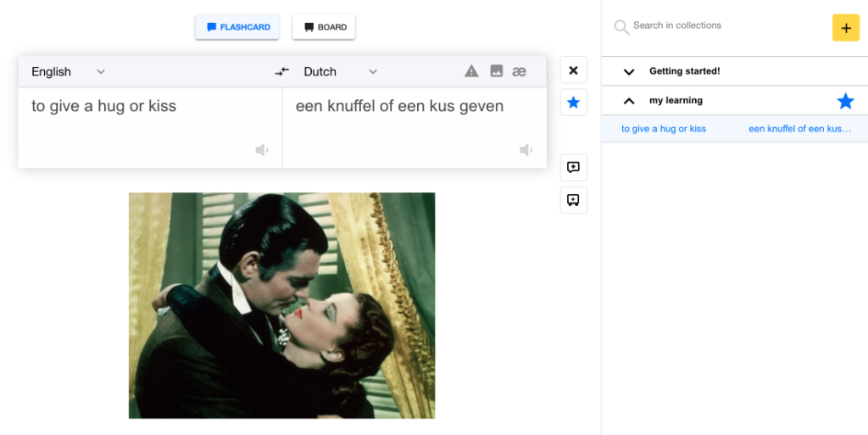Click the swap languages arrows icon
Image resolution: width=868 pixels, height=435 pixels.
pos(282,72)
